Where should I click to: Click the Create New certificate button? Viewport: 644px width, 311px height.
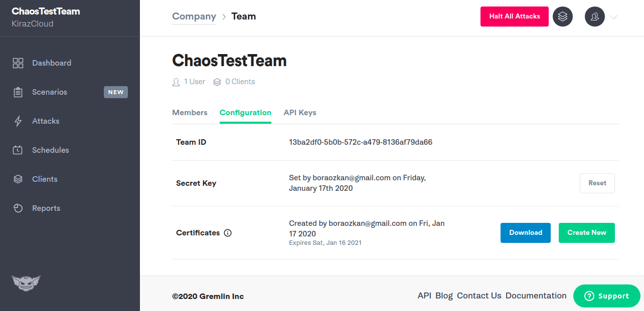point(587,233)
